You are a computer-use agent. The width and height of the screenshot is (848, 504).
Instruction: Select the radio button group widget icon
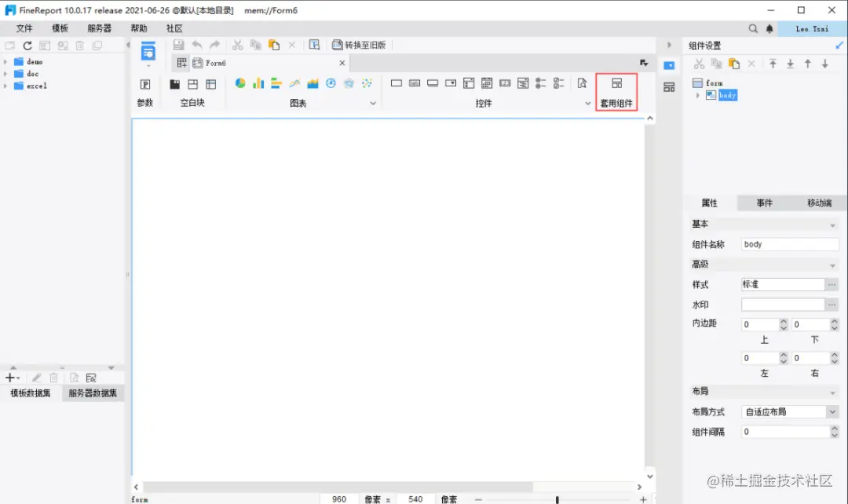click(541, 82)
